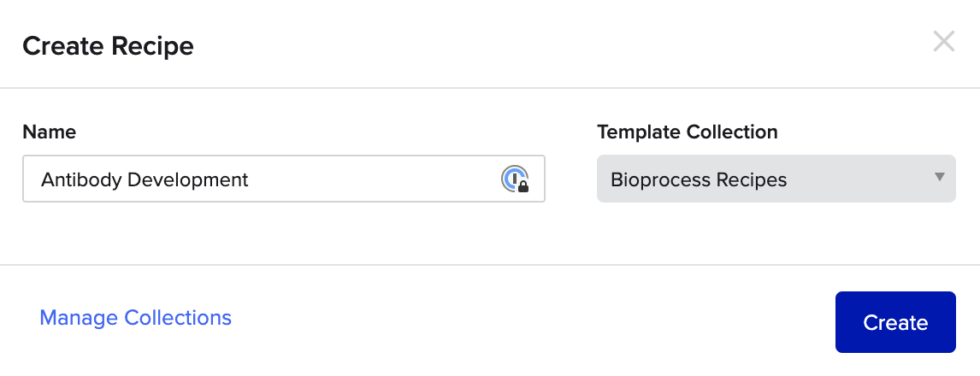Click the word 'Collections' in the footer link
980x376 pixels.
[178, 317]
